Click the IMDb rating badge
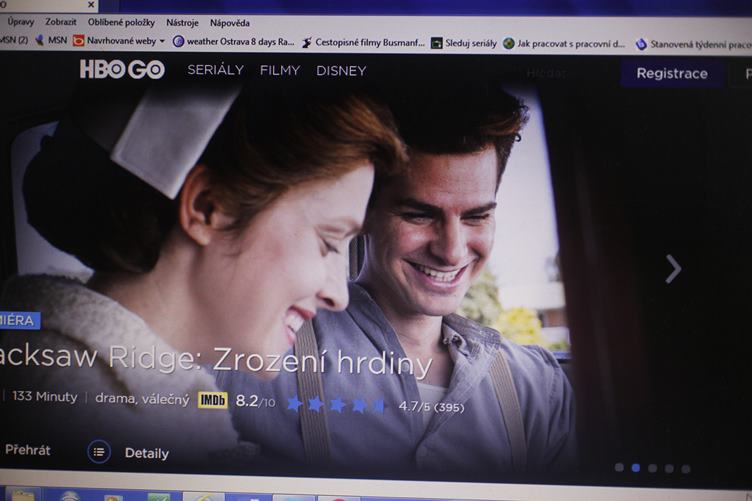Image resolution: width=752 pixels, height=501 pixels. (x=212, y=400)
